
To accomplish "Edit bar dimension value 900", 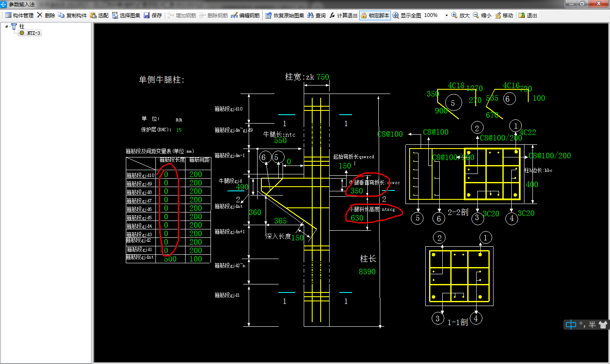I will coord(441,111).
